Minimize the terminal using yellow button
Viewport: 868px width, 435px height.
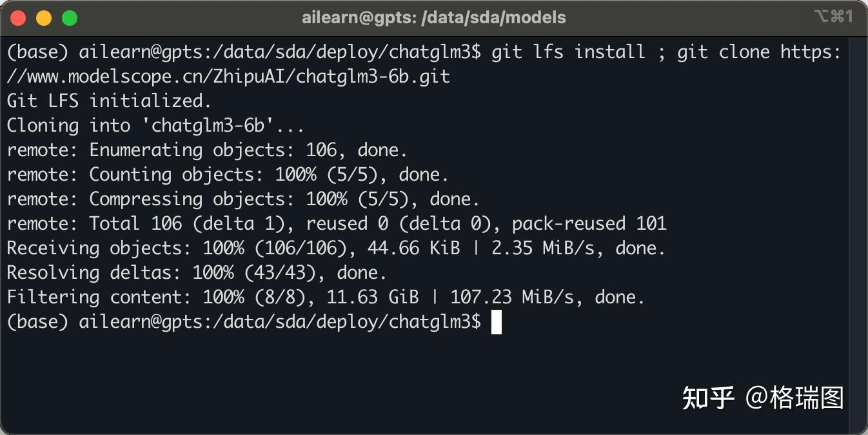click(44, 18)
